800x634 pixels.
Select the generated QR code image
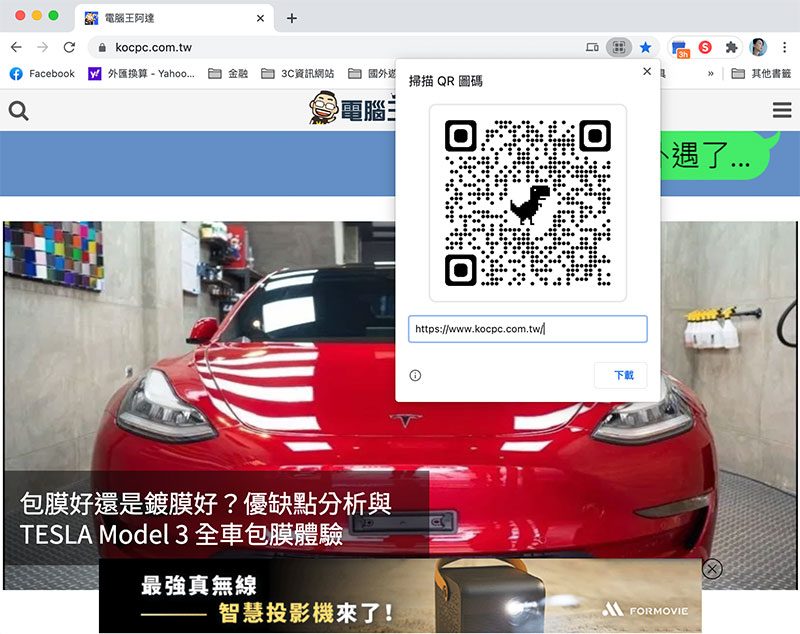pyautogui.click(x=528, y=203)
